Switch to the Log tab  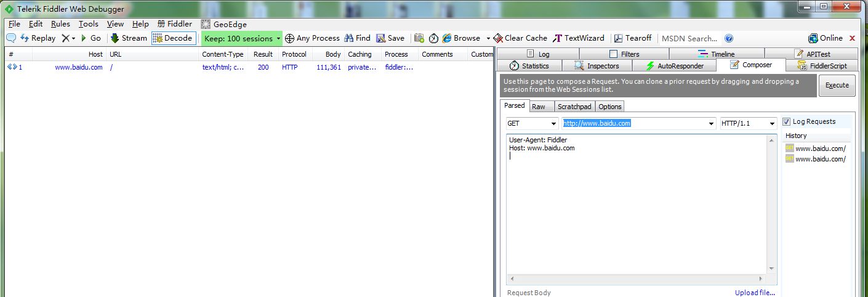pos(537,54)
